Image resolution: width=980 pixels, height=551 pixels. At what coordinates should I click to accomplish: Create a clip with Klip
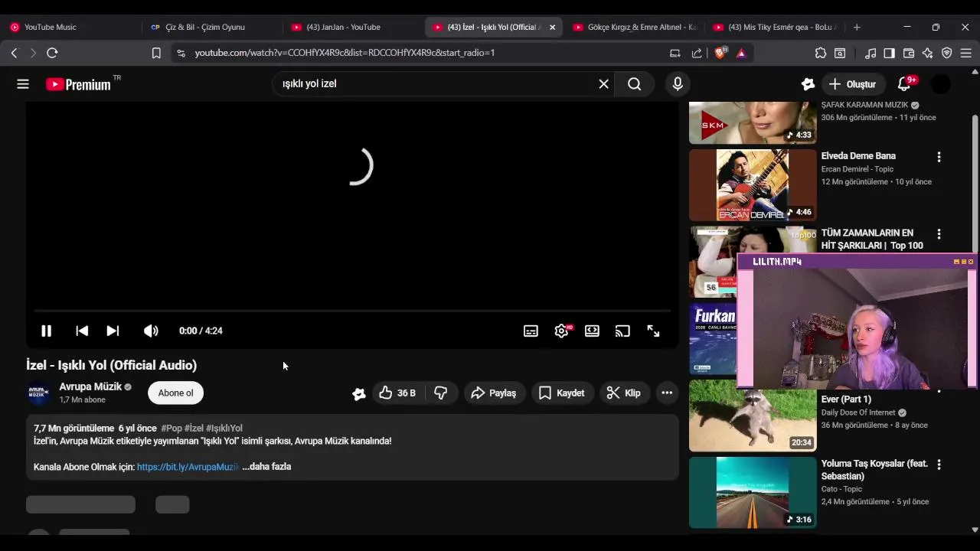click(x=623, y=393)
